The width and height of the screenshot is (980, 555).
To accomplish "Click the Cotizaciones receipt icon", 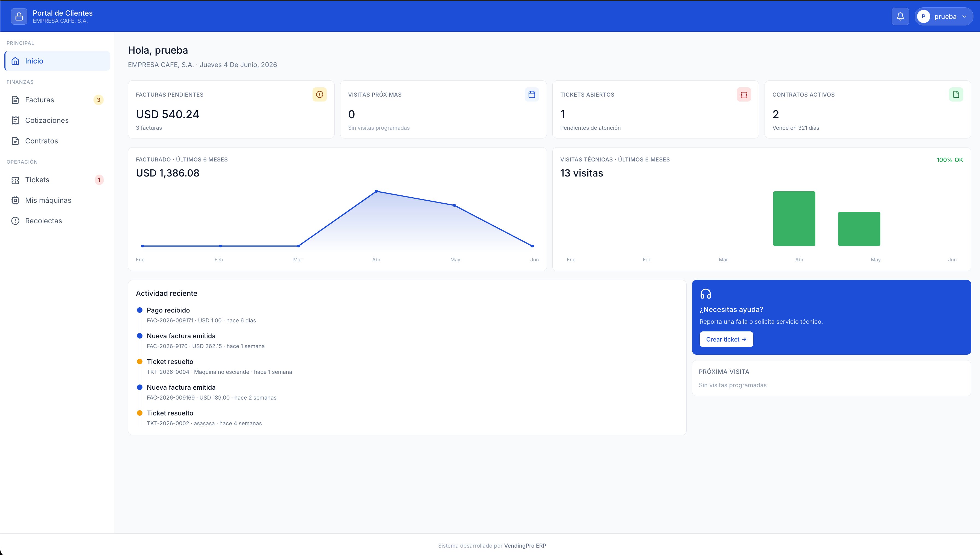I will click(15, 120).
